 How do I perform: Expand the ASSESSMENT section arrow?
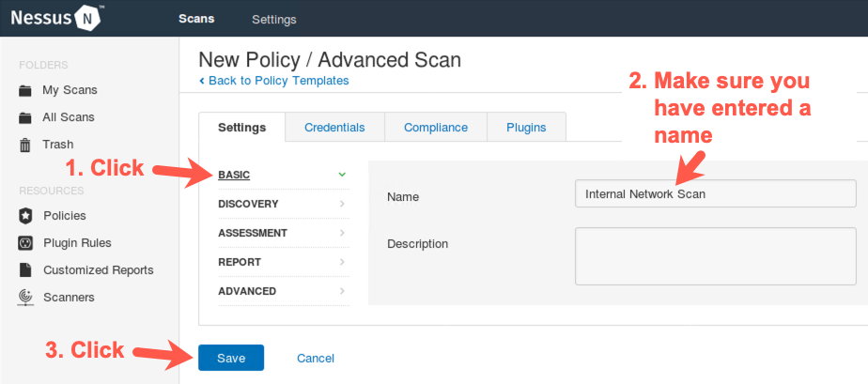(x=342, y=233)
